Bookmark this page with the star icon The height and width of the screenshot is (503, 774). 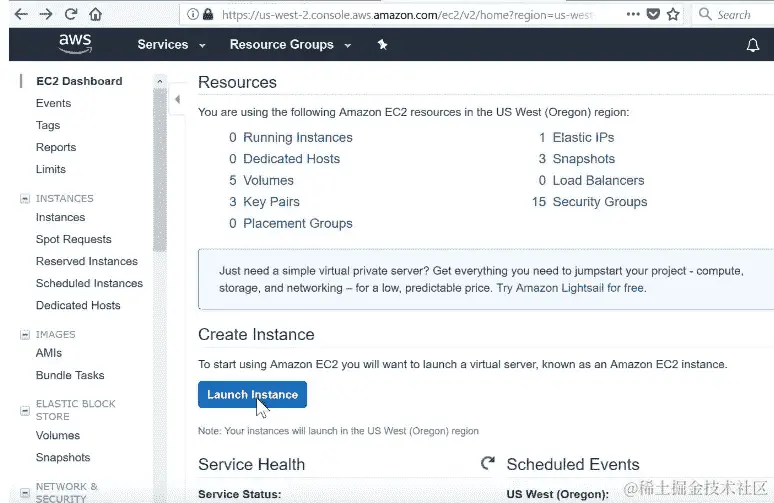point(673,14)
